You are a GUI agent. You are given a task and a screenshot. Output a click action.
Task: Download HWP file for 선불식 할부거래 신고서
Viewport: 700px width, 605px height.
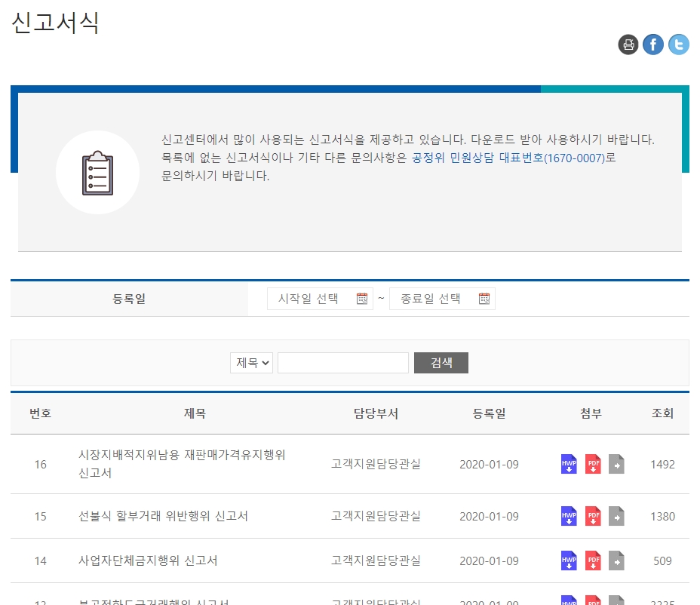coord(568,516)
